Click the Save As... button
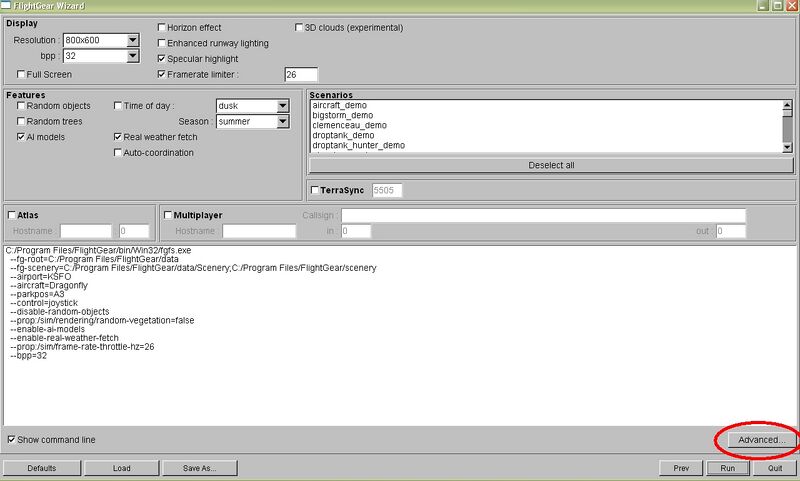 coord(199,468)
